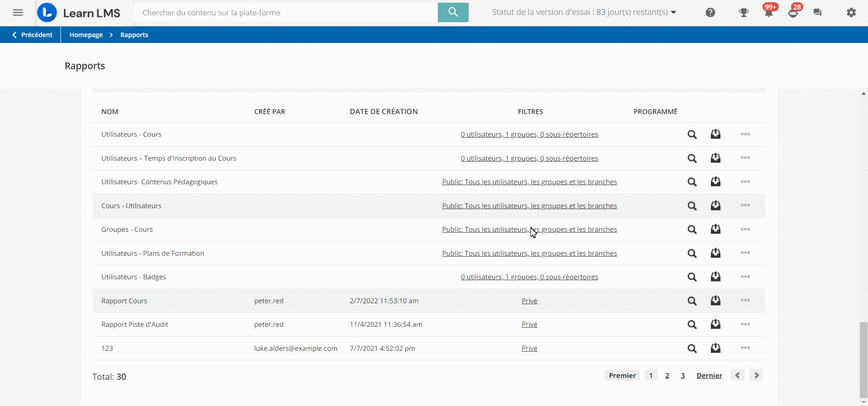Image resolution: width=868 pixels, height=406 pixels.
Task: Open more options for Cours - Utilisateurs
Action: point(745,205)
